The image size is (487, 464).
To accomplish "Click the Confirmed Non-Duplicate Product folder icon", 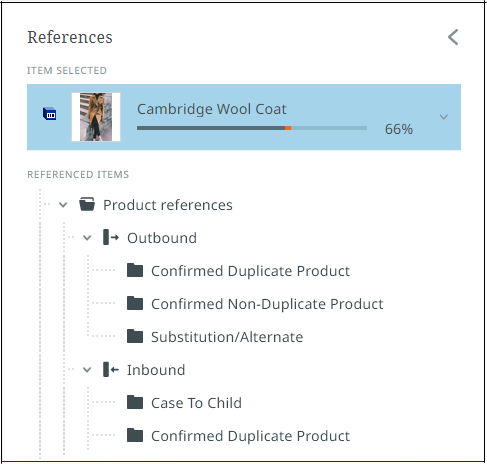I will [135, 303].
